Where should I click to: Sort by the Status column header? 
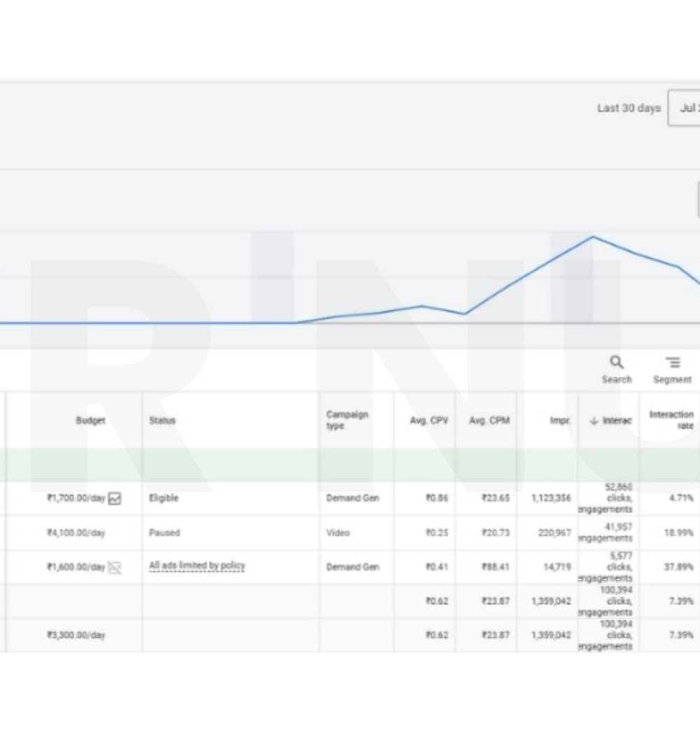pos(162,421)
